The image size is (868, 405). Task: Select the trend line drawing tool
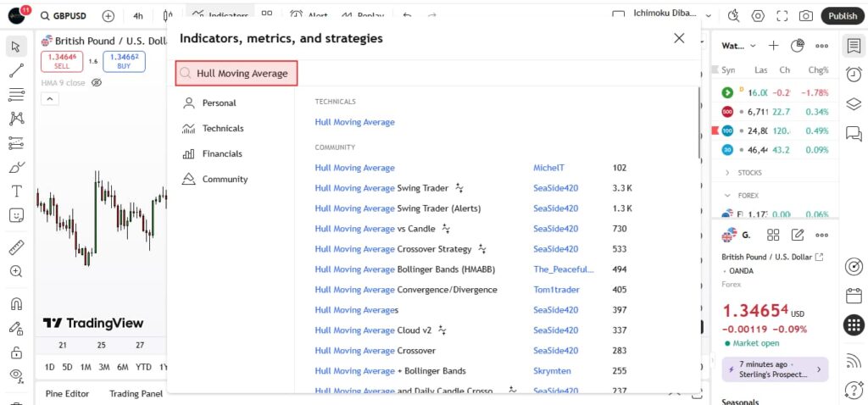[16, 70]
